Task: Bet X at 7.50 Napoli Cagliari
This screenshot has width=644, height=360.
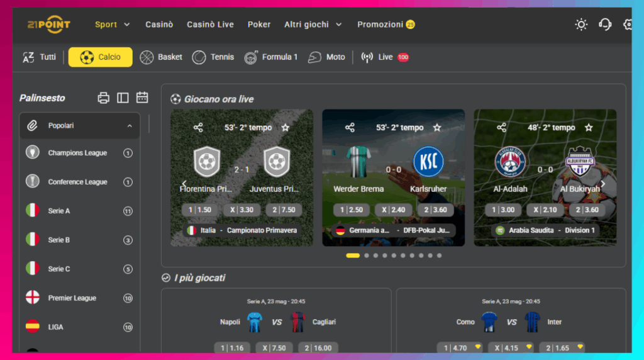Action: 274,348
